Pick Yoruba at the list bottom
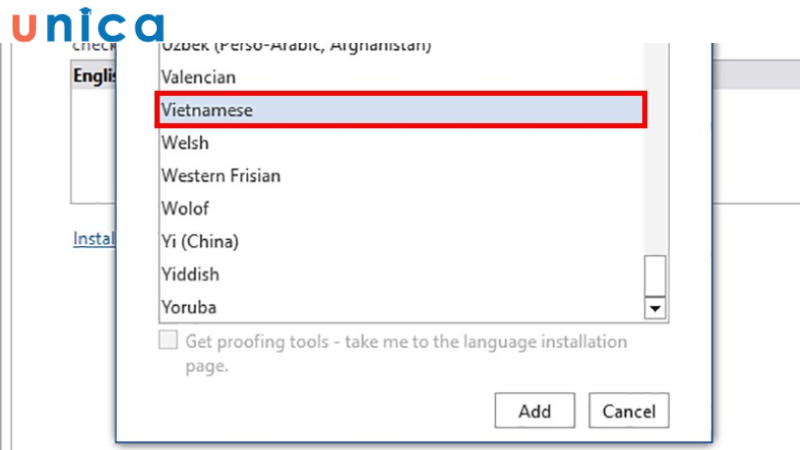The image size is (800, 450). 189,307
